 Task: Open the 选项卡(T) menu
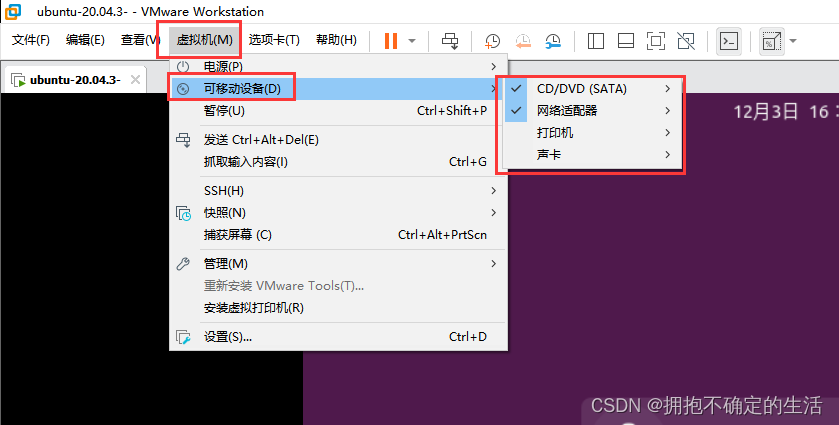pos(274,40)
